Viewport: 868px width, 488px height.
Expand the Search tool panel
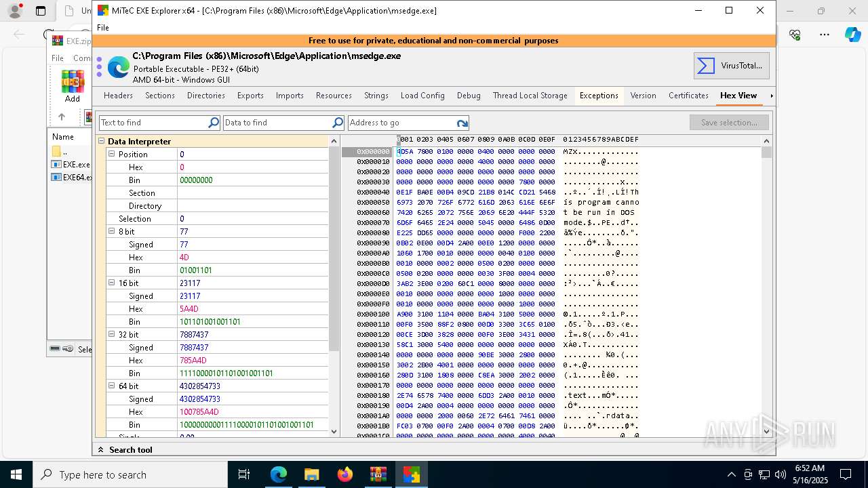click(x=102, y=450)
